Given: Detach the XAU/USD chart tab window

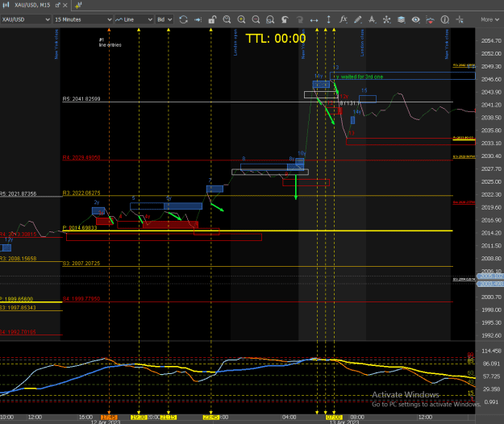Looking at the screenshot, I should click(58, 5).
